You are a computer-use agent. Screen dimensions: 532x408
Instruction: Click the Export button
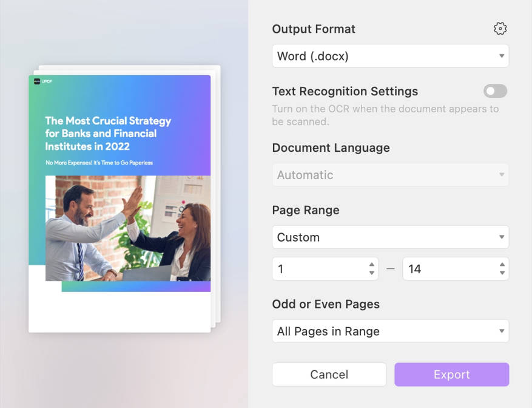coord(451,374)
